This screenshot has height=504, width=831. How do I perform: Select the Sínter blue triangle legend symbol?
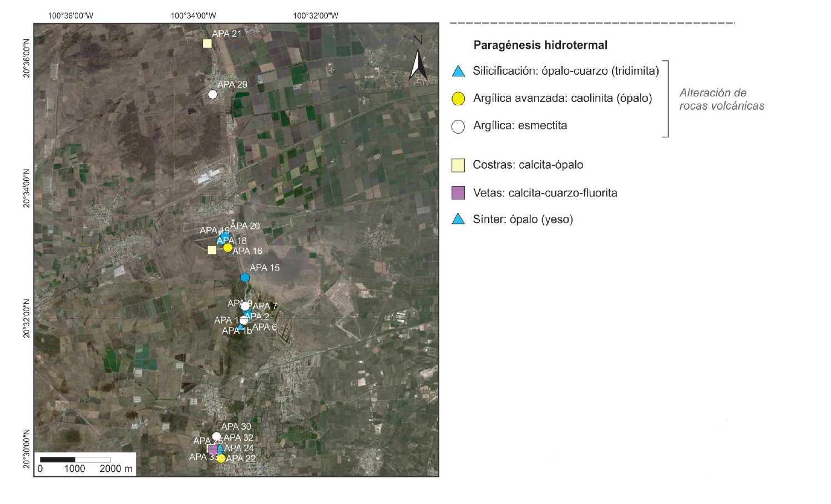458,220
